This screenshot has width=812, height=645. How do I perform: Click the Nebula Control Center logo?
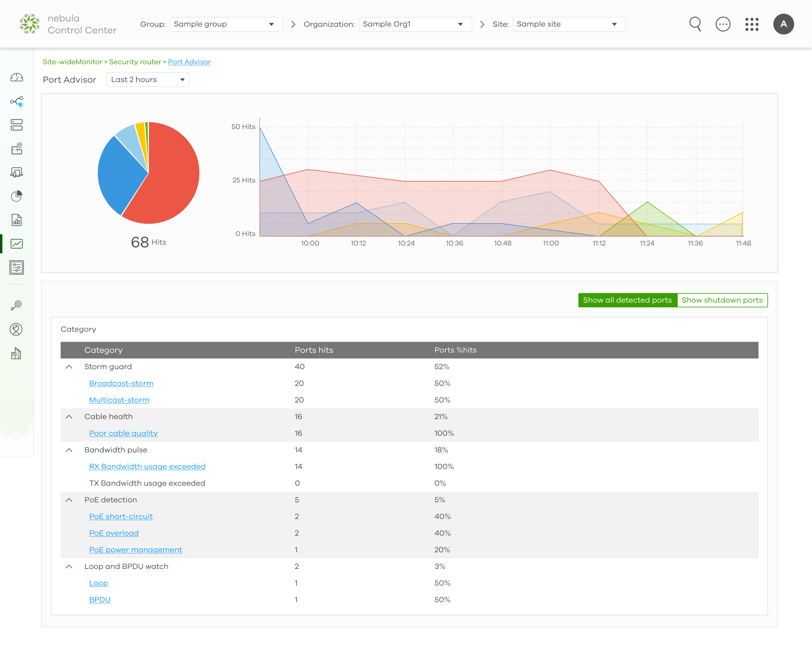click(x=68, y=24)
